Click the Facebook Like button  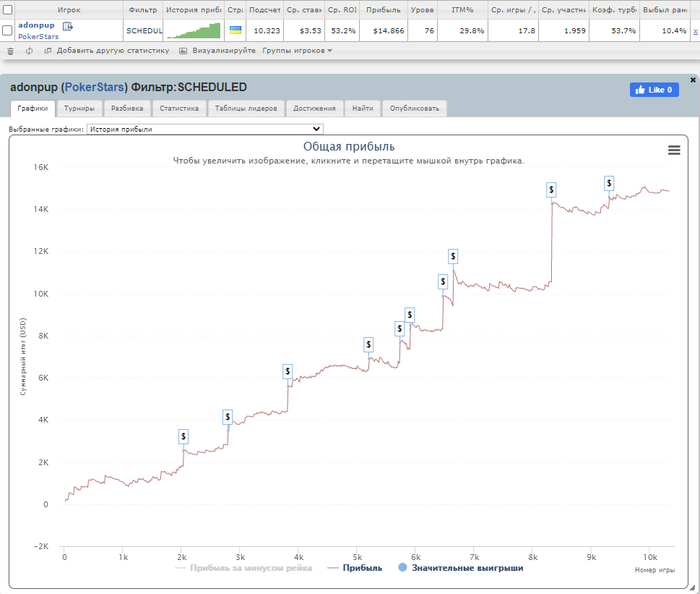(654, 90)
